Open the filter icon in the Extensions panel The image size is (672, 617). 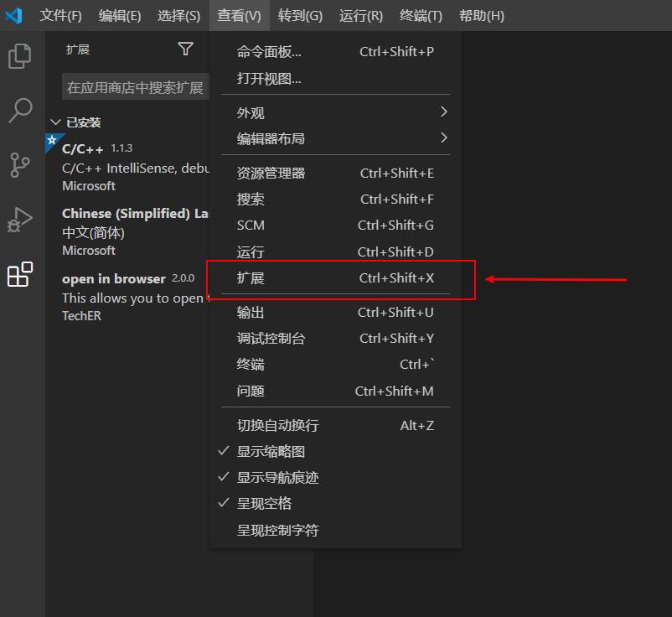coord(185,49)
